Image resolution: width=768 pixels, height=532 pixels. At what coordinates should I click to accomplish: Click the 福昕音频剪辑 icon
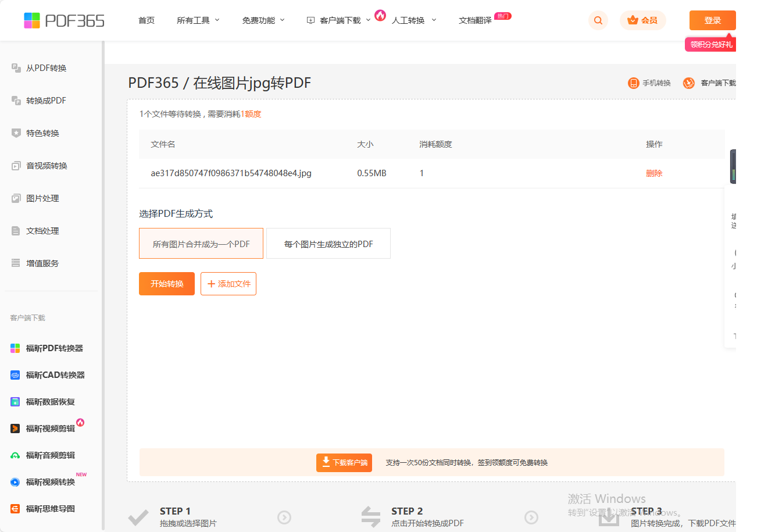(x=15, y=455)
